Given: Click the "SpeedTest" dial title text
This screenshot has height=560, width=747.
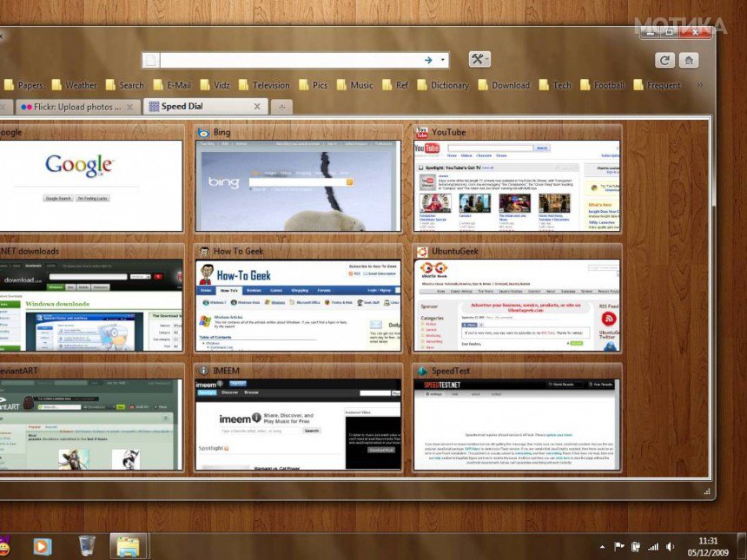Looking at the screenshot, I should tap(450, 371).
